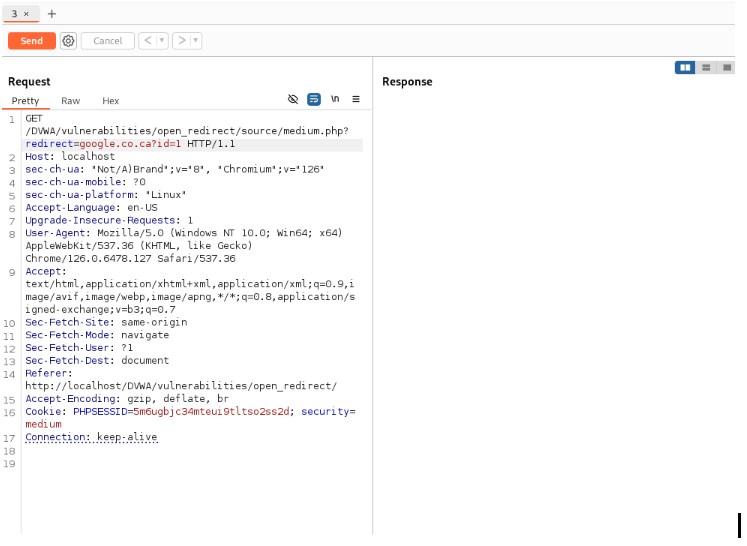Screen dimensions: 747x546
Task: Click the redirect parameter line in request
Action: [x=130, y=144]
